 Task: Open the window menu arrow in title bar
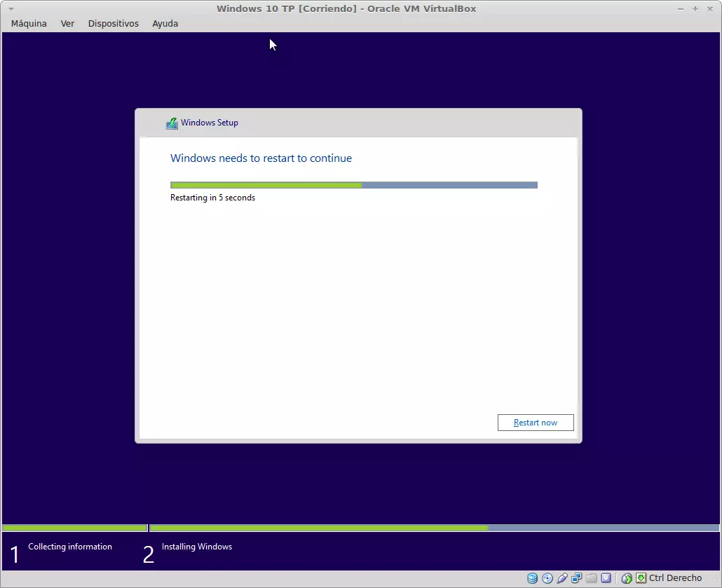11,9
